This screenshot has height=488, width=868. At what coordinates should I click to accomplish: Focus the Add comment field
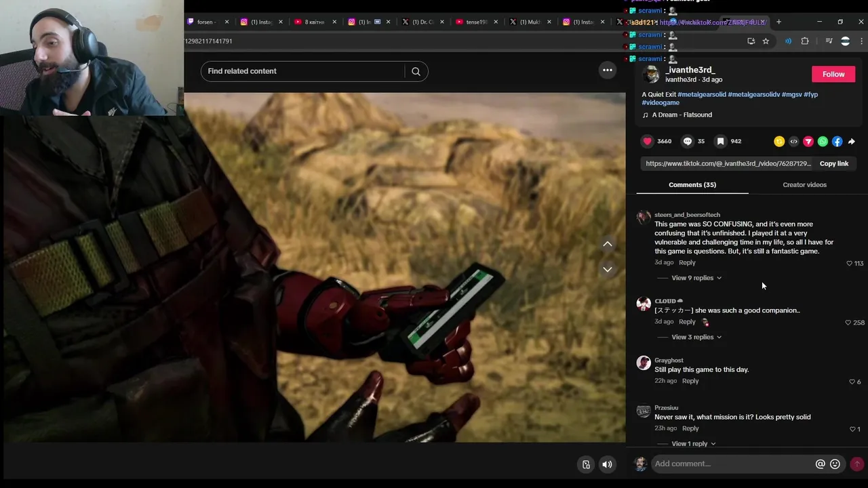(x=732, y=464)
